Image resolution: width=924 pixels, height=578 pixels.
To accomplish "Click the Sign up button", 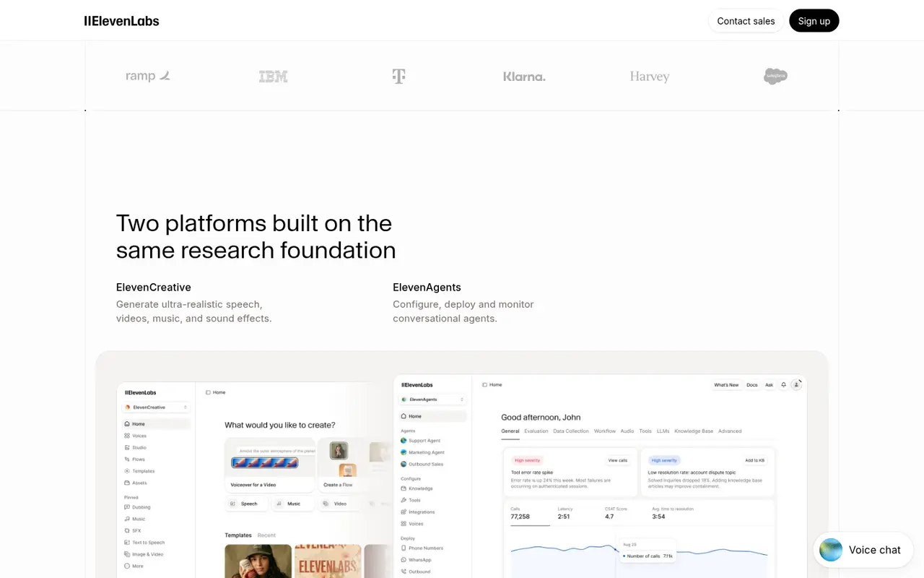I will (x=814, y=21).
